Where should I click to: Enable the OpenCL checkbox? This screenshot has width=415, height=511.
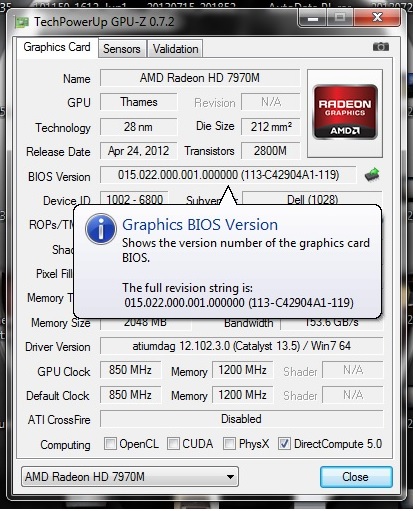click(110, 444)
